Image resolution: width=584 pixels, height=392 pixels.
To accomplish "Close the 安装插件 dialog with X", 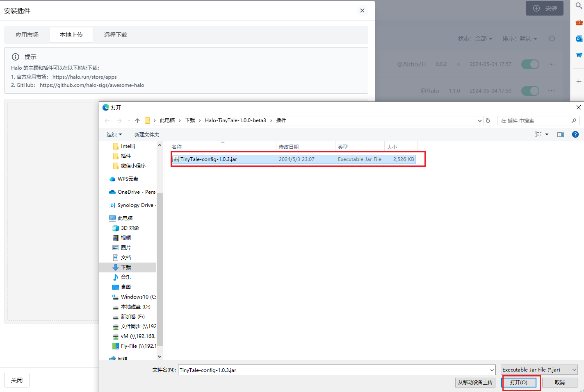I will click(362, 11).
